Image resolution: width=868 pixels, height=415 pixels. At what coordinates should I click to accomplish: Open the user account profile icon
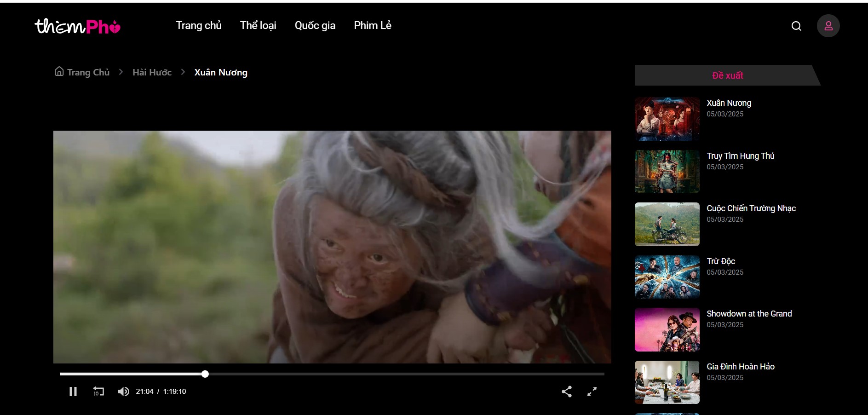[x=828, y=26]
